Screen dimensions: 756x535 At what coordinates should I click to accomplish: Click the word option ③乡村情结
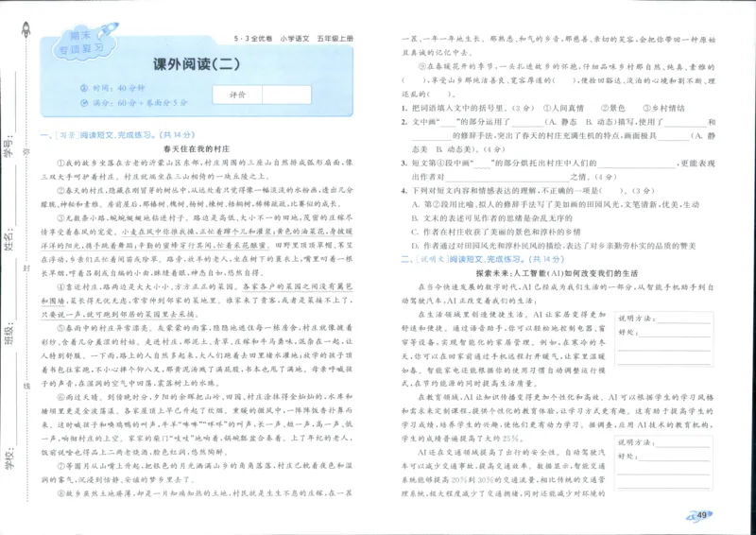pyautogui.click(x=663, y=108)
